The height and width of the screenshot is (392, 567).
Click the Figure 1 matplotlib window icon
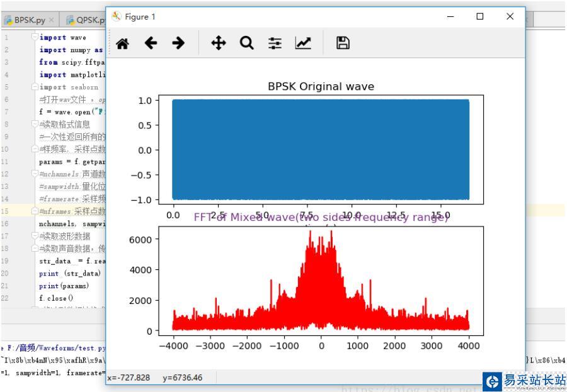click(x=117, y=16)
